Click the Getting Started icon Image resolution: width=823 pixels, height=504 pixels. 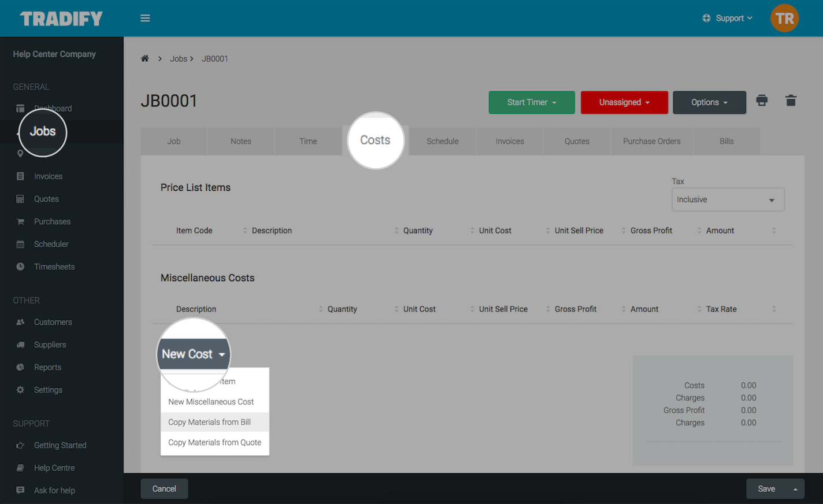pyautogui.click(x=20, y=445)
